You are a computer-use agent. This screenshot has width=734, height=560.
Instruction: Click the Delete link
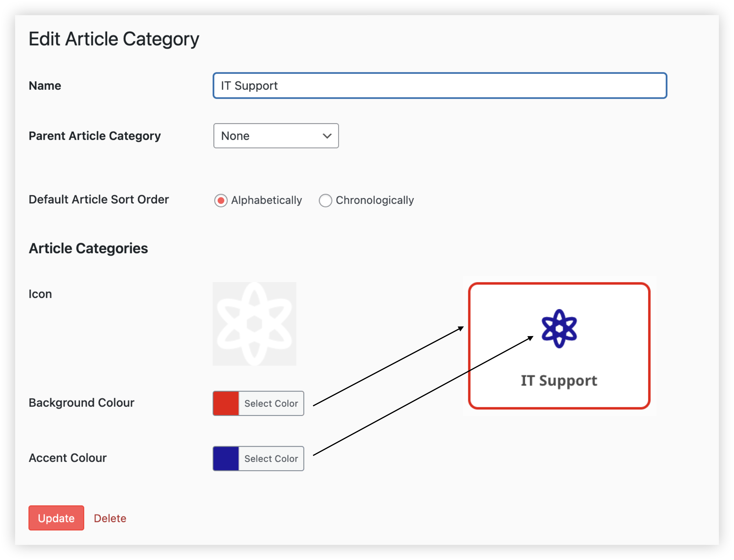click(x=110, y=518)
